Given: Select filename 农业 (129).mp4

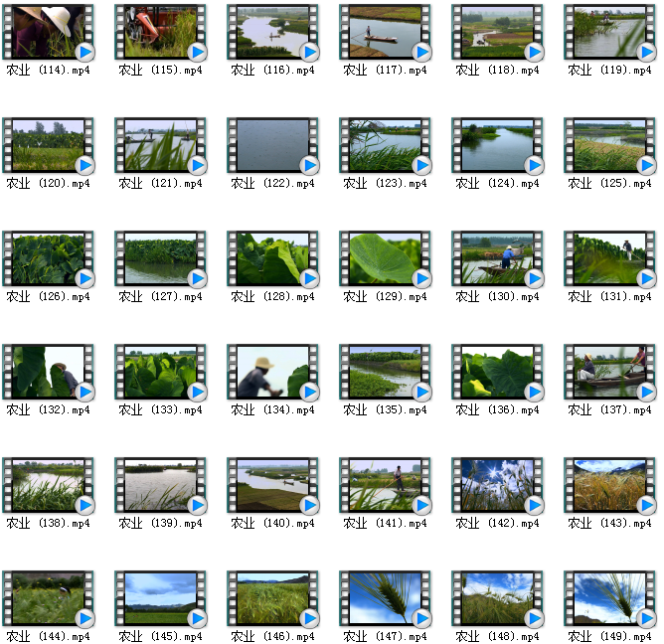Looking at the screenshot, I should pos(385,296).
